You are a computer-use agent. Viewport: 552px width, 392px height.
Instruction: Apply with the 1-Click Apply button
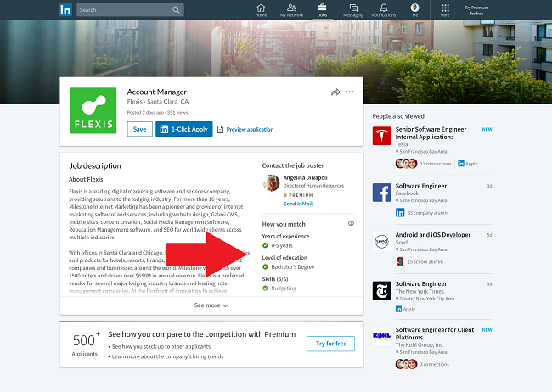point(184,129)
